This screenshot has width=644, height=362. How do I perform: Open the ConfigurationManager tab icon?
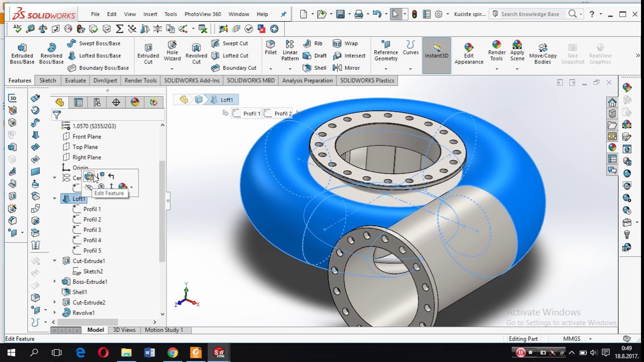coord(97,102)
